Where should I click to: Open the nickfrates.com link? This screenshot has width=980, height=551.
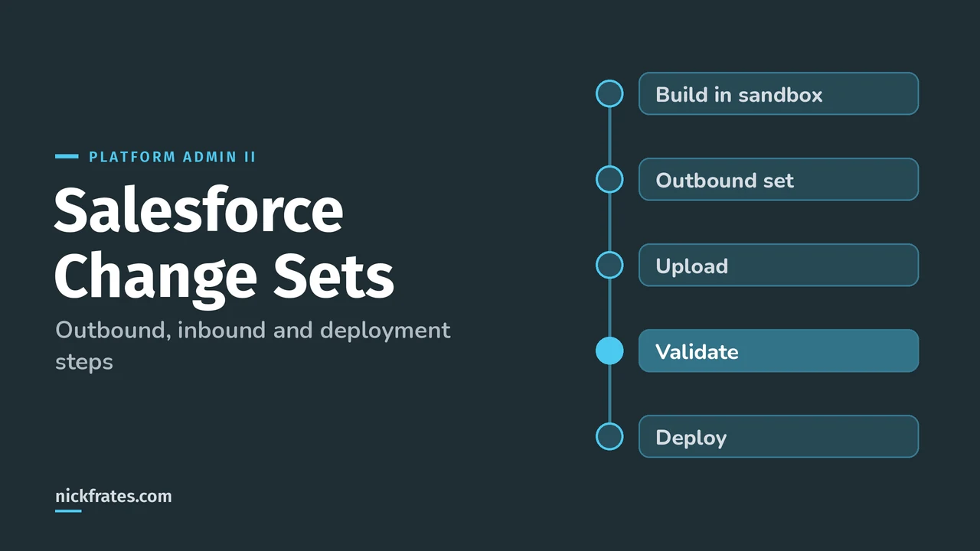pyautogui.click(x=113, y=496)
